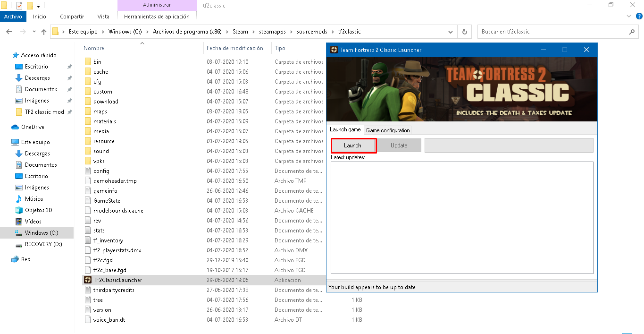Image resolution: width=644 pixels, height=334 pixels.
Task: Click the search magnifier icon
Action: pyautogui.click(x=632, y=32)
